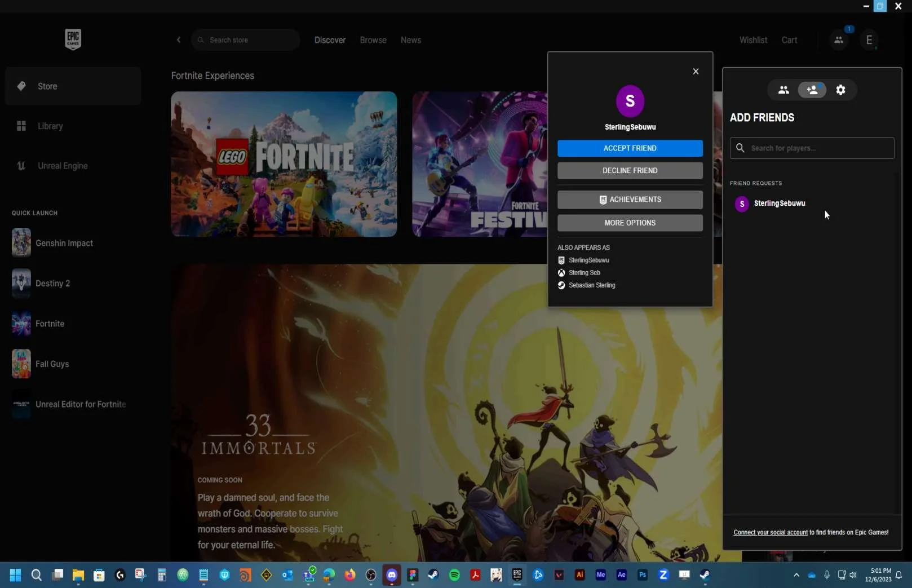Quick launch Fall Guys

point(73,364)
